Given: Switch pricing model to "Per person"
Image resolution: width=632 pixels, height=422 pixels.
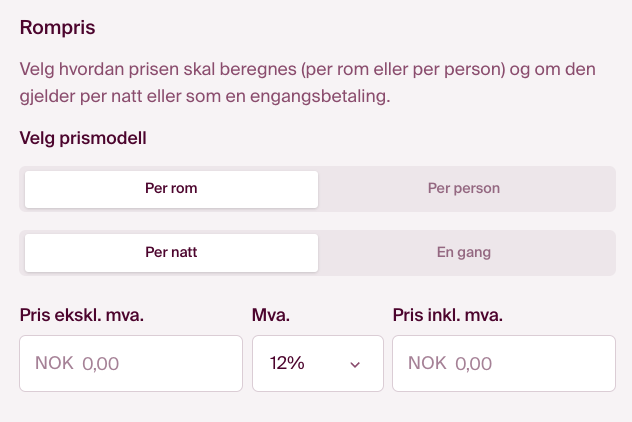Looking at the screenshot, I should pos(463,188).
